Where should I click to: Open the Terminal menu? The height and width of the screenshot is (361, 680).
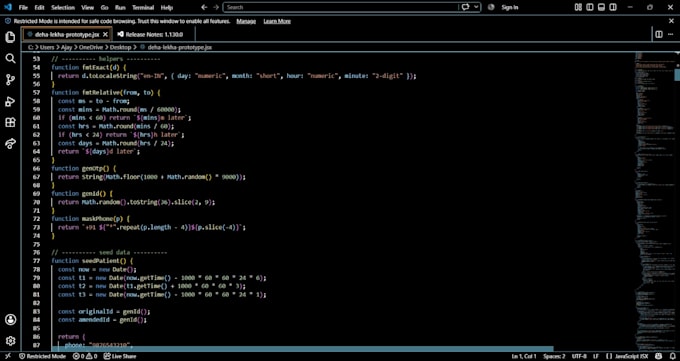click(x=143, y=7)
